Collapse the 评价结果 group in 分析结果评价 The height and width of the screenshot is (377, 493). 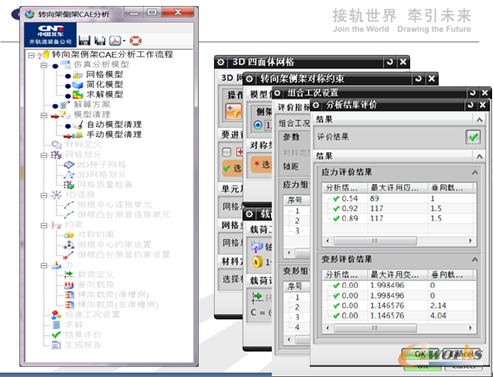tap(479, 119)
